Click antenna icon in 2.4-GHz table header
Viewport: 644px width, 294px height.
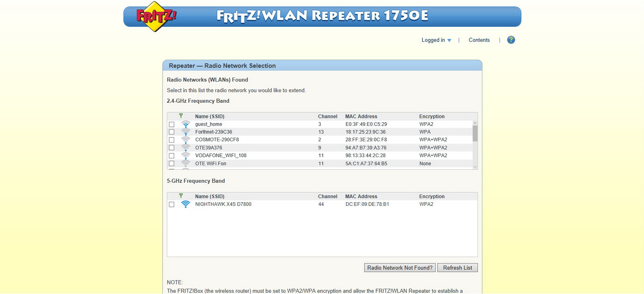(x=181, y=116)
